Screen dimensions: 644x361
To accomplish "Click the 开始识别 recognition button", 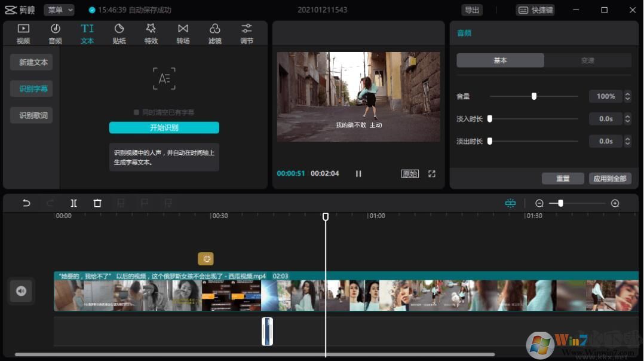I will pos(164,127).
